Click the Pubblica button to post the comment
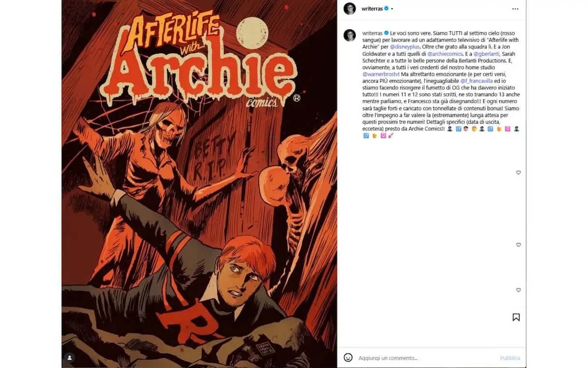The height and width of the screenshot is (368, 588). pyautogui.click(x=510, y=358)
